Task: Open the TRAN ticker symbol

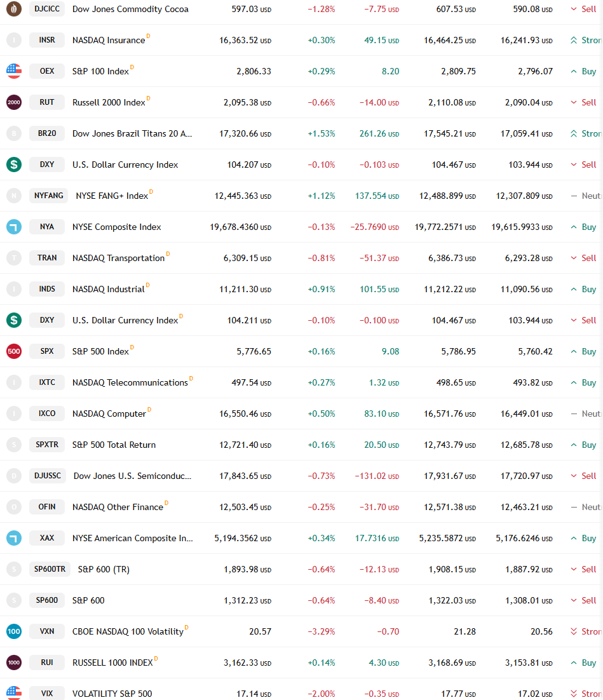Action: click(47, 258)
